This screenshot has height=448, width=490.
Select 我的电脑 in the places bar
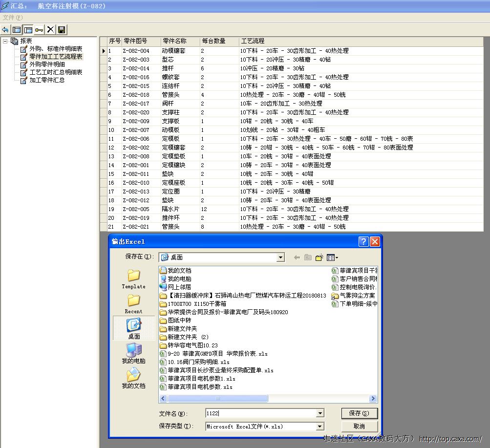[x=133, y=353]
